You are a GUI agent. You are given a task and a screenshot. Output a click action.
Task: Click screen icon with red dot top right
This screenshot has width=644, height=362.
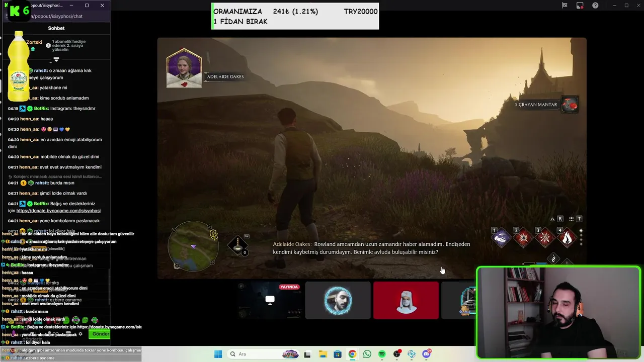click(580, 6)
